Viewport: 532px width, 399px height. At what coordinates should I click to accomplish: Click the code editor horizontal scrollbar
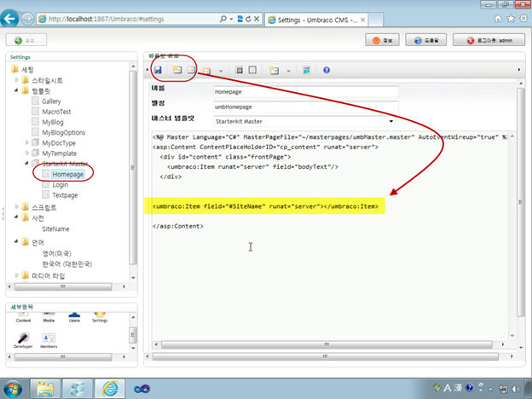pos(328,344)
